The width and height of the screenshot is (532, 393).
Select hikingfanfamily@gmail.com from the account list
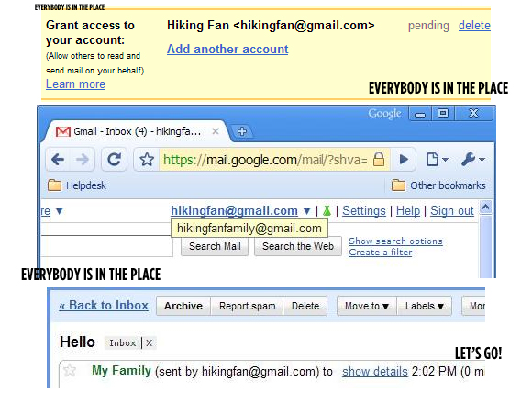249,229
